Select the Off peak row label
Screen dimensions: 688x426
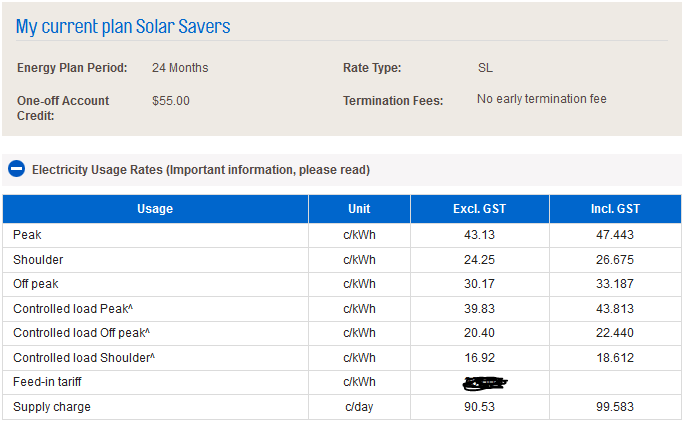coord(36,284)
